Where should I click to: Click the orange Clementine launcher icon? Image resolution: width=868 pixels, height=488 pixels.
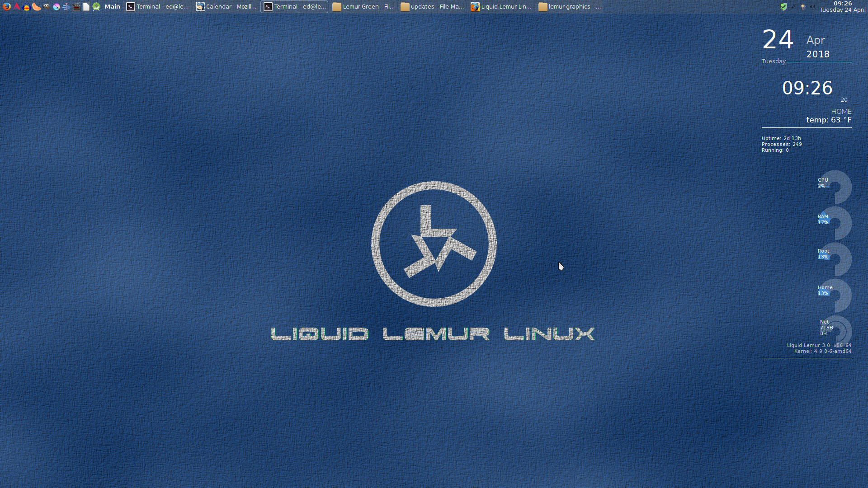pos(37,7)
